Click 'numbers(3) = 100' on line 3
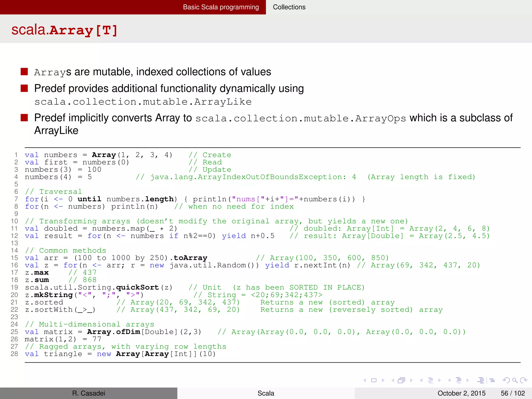 tap(63, 170)
